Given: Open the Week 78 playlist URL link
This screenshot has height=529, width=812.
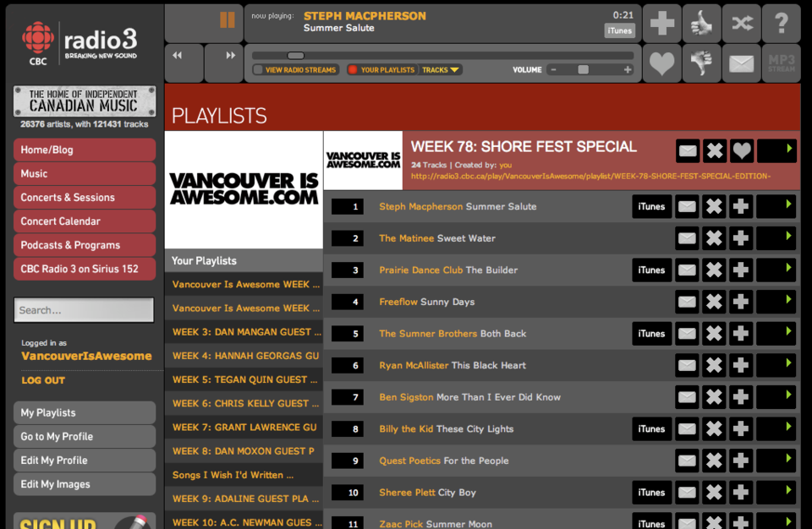Looking at the screenshot, I should point(590,176).
